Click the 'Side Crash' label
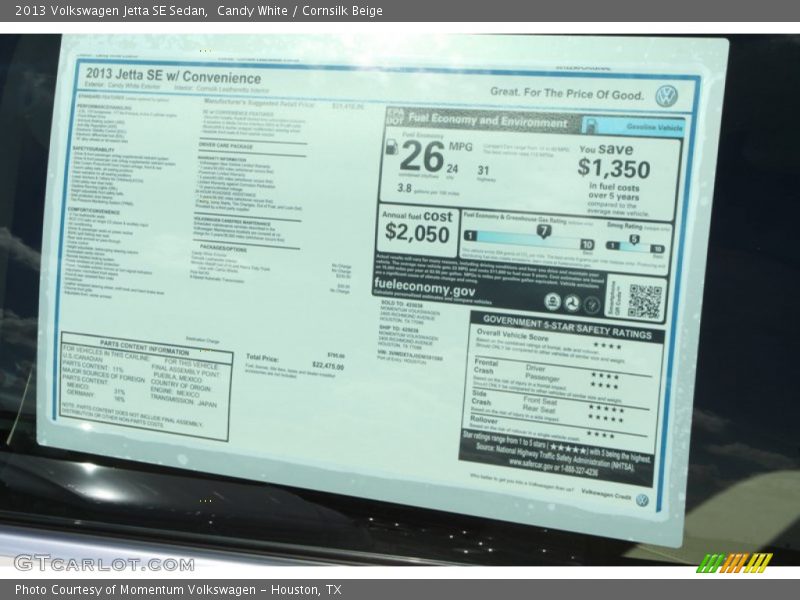The height and width of the screenshot is (600, 800). [481, 398]
